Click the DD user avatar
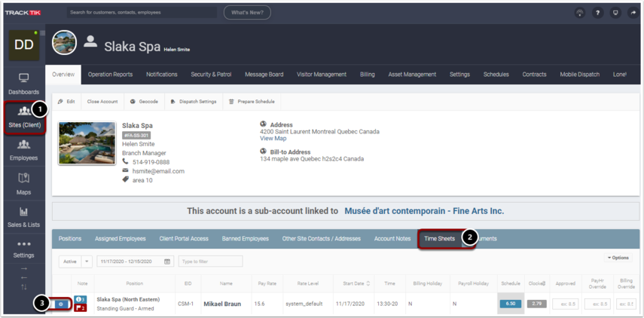Screen dimensions: 644x318 click(24, 45)
